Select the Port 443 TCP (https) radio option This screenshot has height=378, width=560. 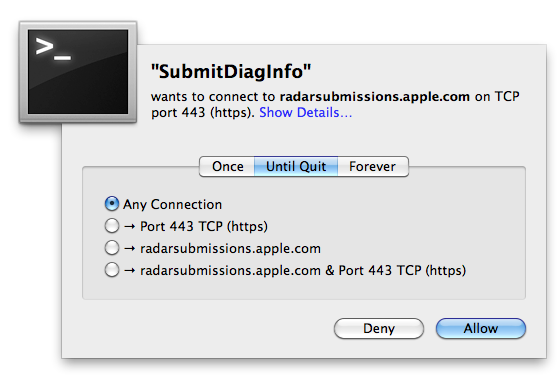pyautogui.click(x=112, y=226)
